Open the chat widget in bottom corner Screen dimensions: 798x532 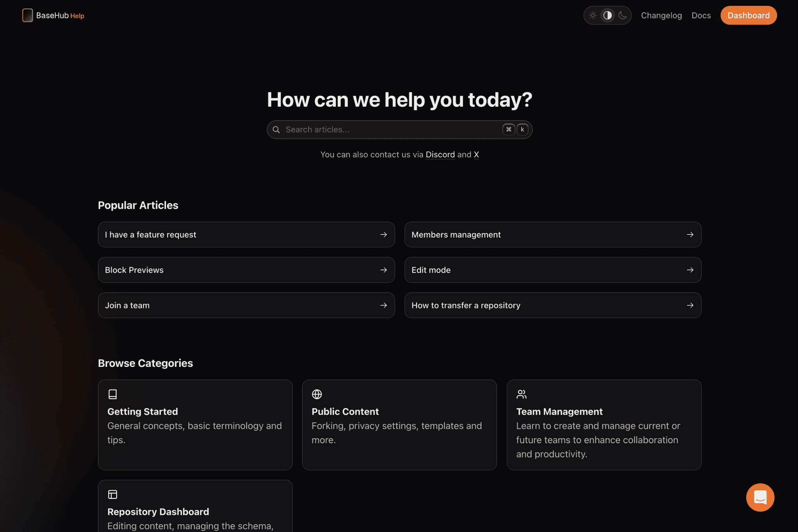point(760,497)
